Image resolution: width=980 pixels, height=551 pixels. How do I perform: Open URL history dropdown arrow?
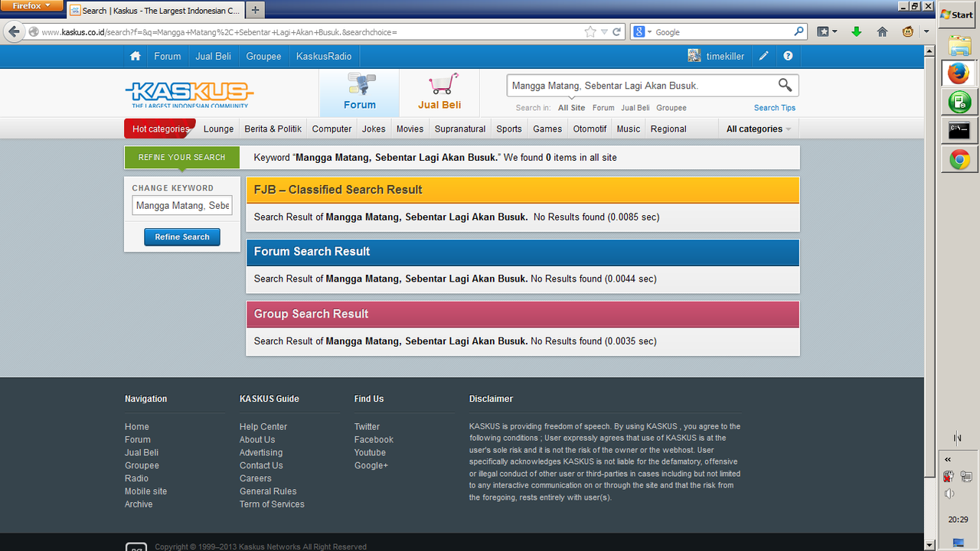click(604, 32)
